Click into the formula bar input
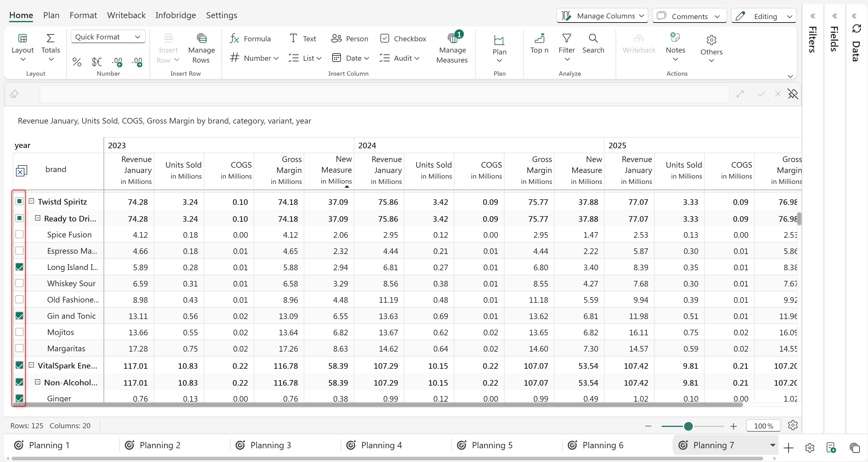 (x=384, y=94)
